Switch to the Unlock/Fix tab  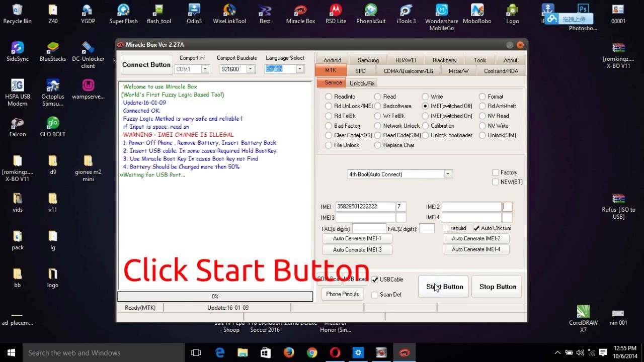click(x=362, y=83)
